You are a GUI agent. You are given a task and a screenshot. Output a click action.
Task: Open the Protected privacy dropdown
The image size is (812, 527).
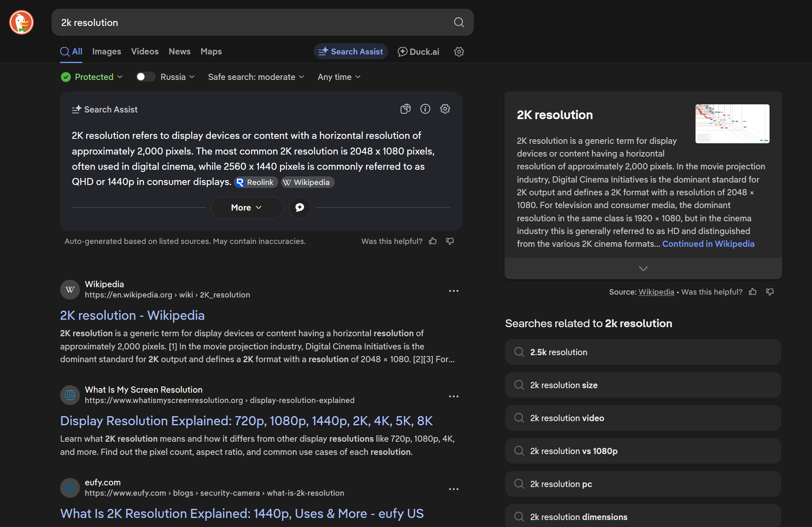click(x=92, y=77)
